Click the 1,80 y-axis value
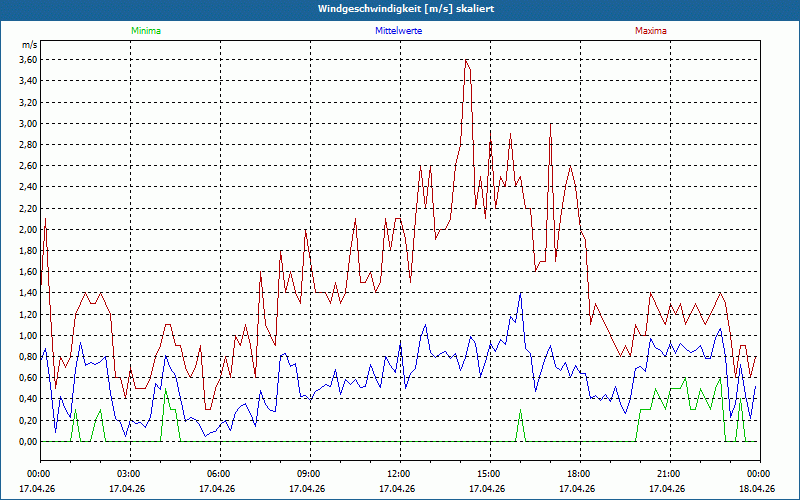Image resolution: width=800 pixels, height=500 pixels. (x=28, y=251)
